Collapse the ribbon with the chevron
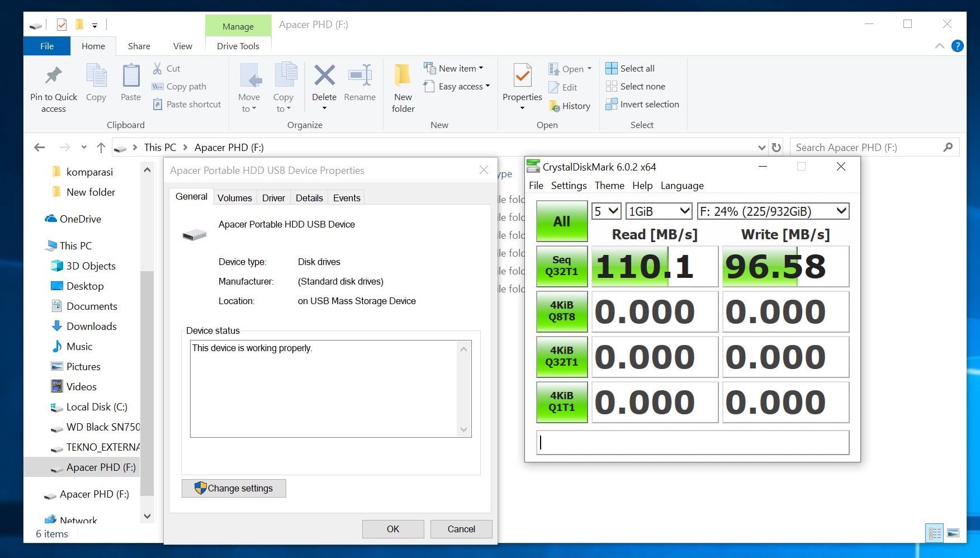The image size is (980, 558). point(940,46)
